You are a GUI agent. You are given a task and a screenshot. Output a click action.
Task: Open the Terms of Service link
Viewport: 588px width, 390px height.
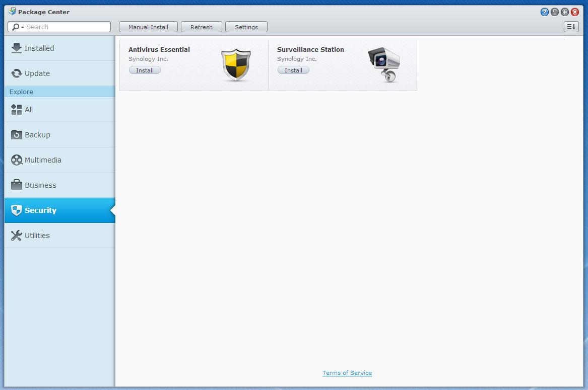pyautogui.click(x=347, y=373)
